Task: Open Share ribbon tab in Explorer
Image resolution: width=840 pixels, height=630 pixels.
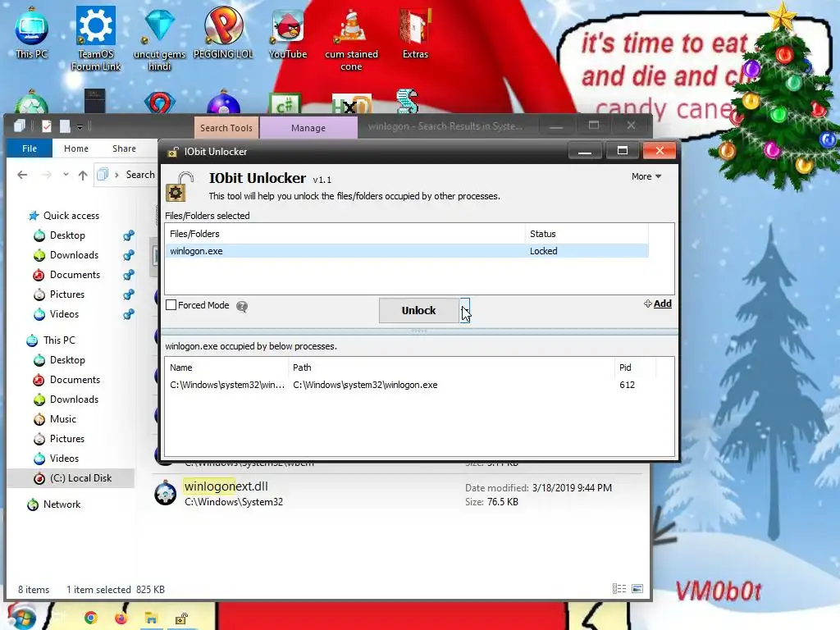Action: pos(124,148)
